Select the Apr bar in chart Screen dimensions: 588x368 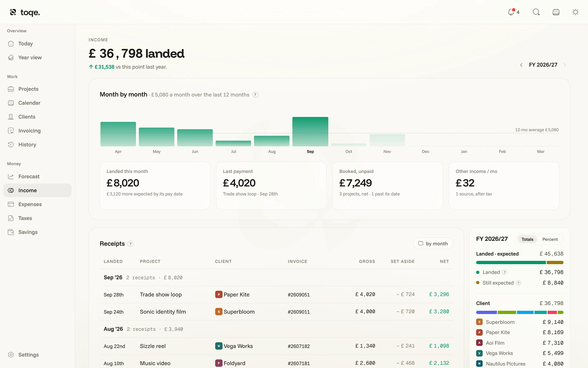point(118,134)
